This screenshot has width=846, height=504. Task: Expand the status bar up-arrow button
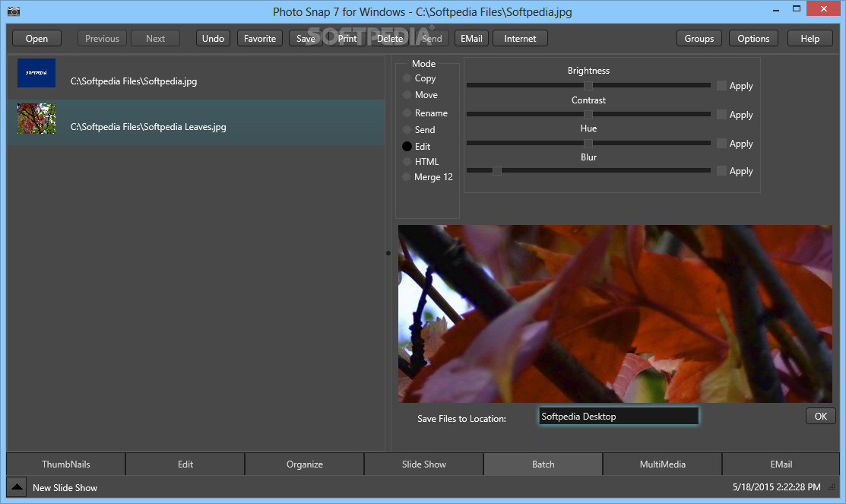click(x=17, y=487)
